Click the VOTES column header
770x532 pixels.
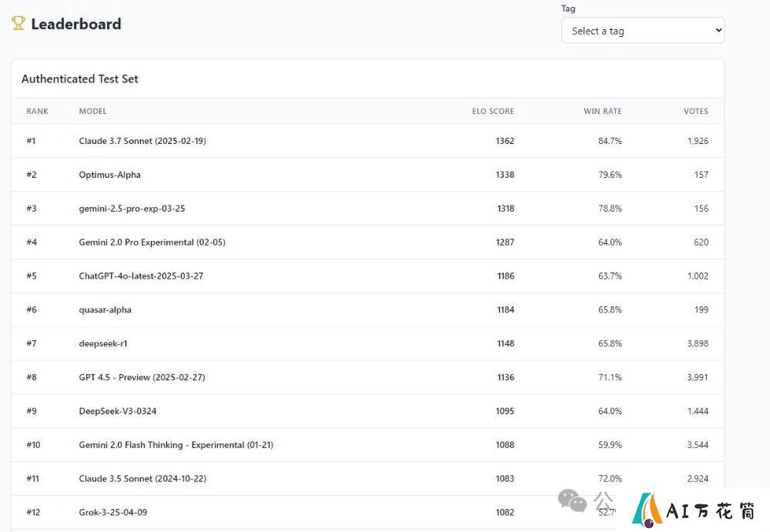point(696,111)
